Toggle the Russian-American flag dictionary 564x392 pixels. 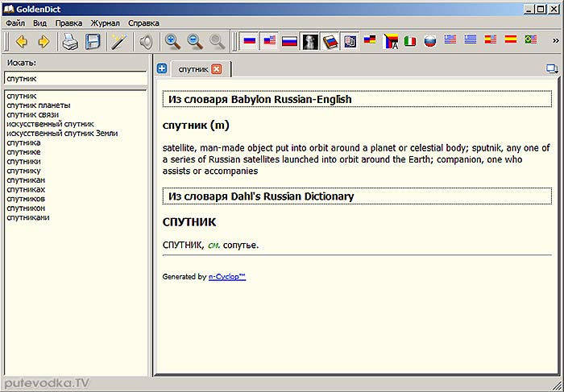269,40
